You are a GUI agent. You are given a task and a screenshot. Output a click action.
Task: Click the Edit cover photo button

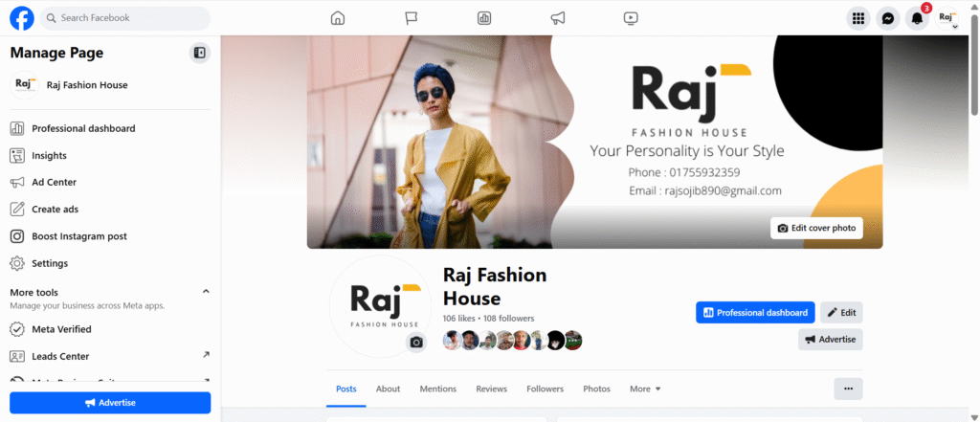tap(816, 228)
